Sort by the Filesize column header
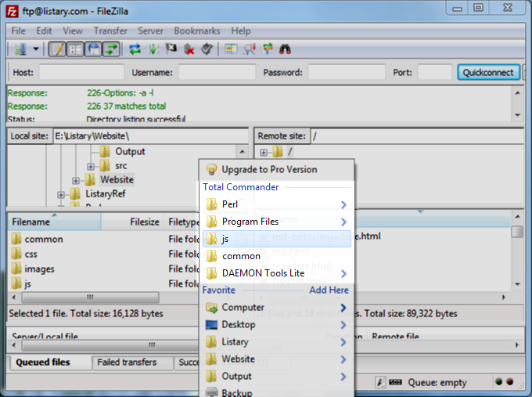Viewport: 532px width, 397px height. tap(132, 222)
